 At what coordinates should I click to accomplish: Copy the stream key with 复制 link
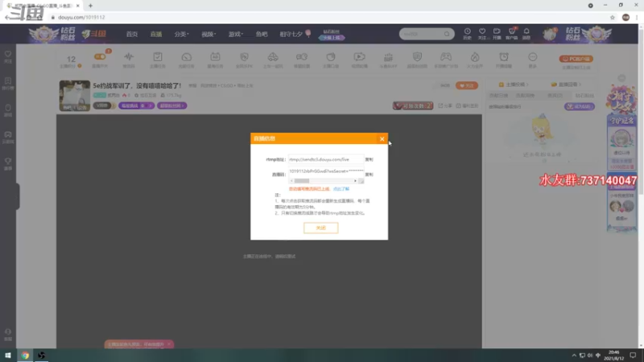369,175
